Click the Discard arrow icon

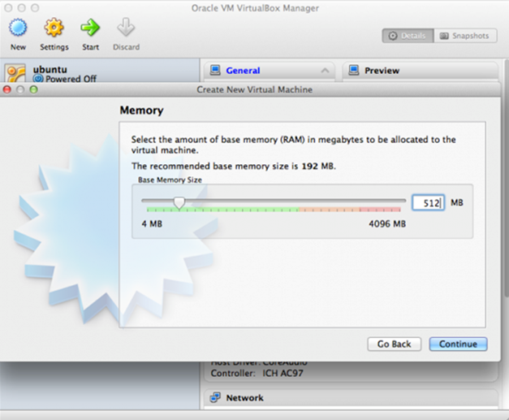(x=126, y=27)
